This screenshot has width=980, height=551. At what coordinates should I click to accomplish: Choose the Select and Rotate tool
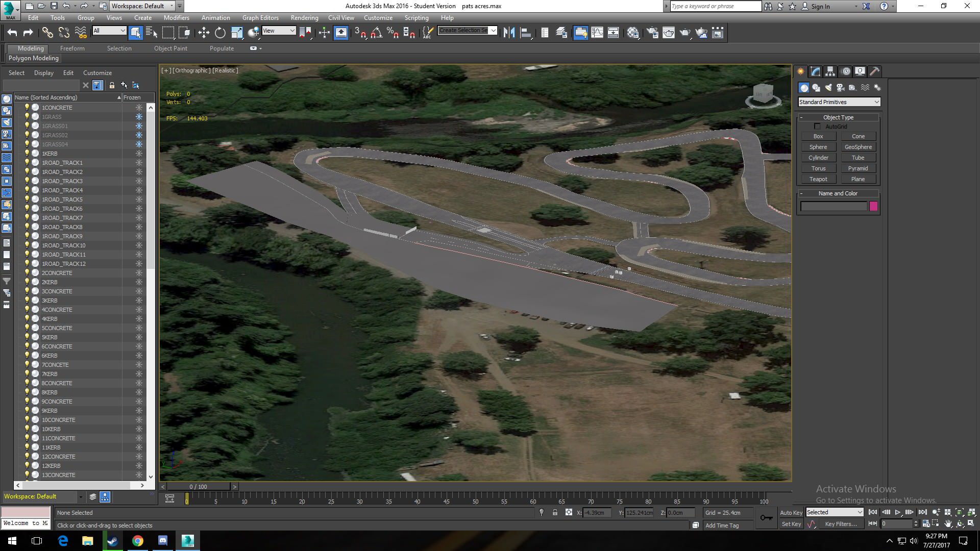tap(220, 33)
